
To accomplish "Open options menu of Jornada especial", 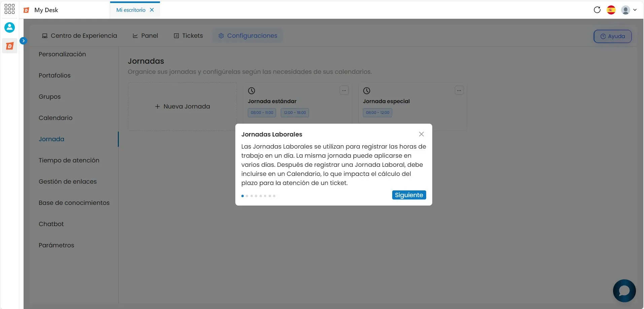I will [459, 90].
